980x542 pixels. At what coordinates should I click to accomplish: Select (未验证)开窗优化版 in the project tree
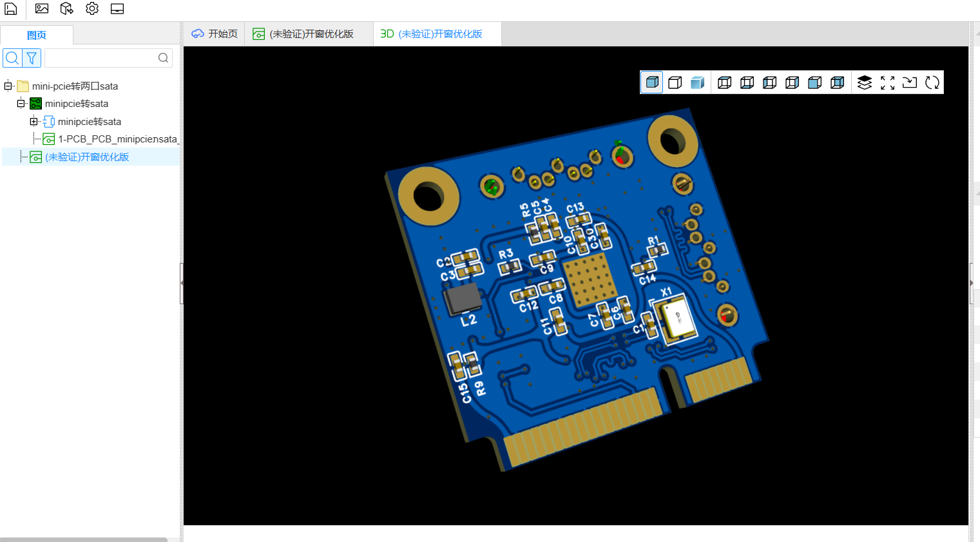[x=86, y=157]
